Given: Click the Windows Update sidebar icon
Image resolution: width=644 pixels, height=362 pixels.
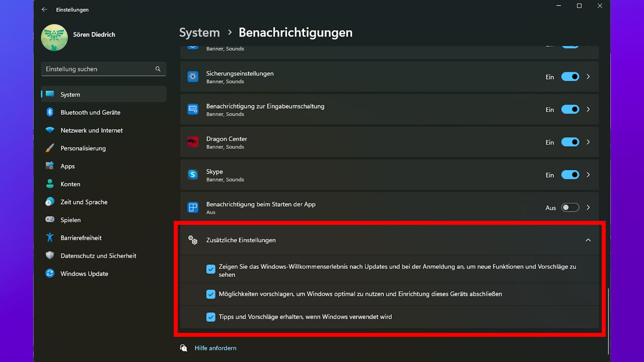Looking at the screenshot, I should (50, 274).
